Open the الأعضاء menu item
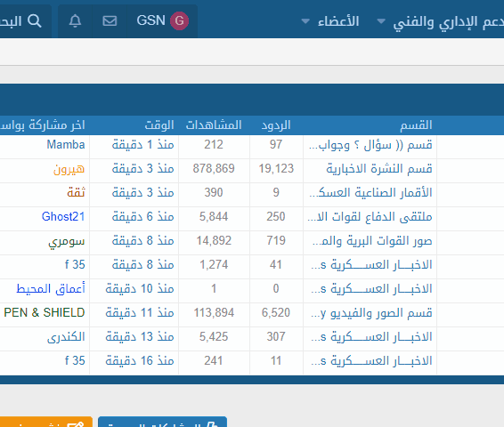Viewport: 504px width, 427px height. [x=338, y=21]
